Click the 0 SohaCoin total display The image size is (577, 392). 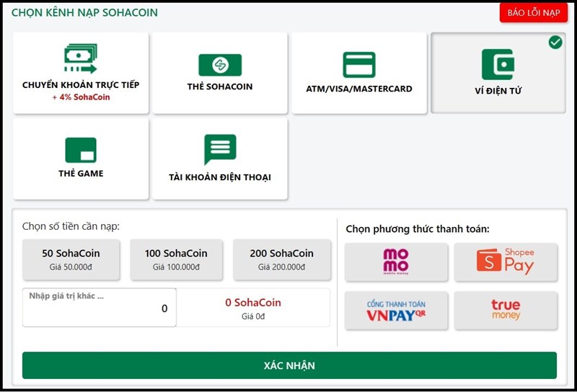253,303
